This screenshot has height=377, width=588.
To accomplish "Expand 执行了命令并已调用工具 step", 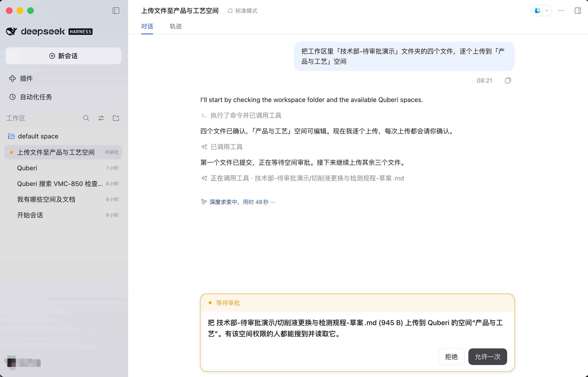I will (x=241, y=116).
